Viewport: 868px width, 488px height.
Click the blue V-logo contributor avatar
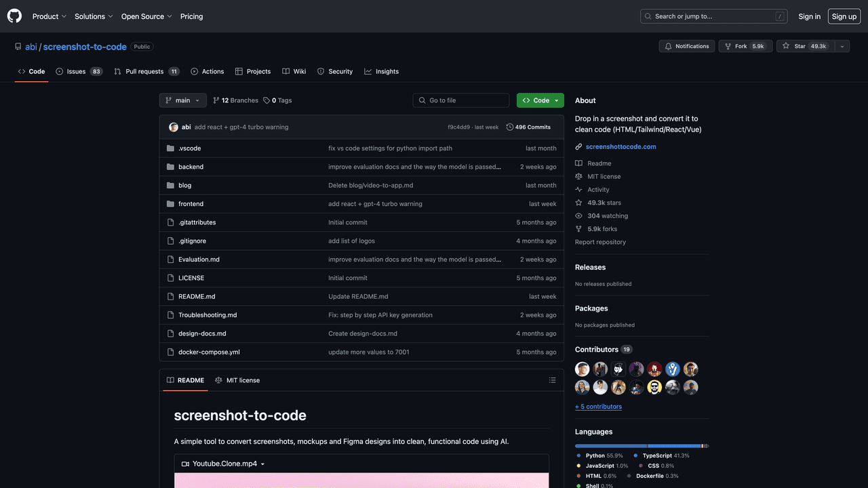(673, 369)
